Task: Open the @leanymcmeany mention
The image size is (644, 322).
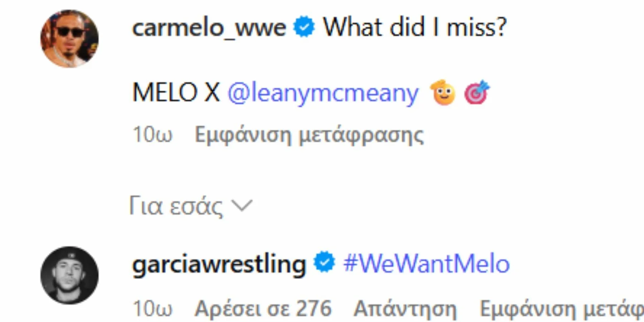Action: pos(323,93)
